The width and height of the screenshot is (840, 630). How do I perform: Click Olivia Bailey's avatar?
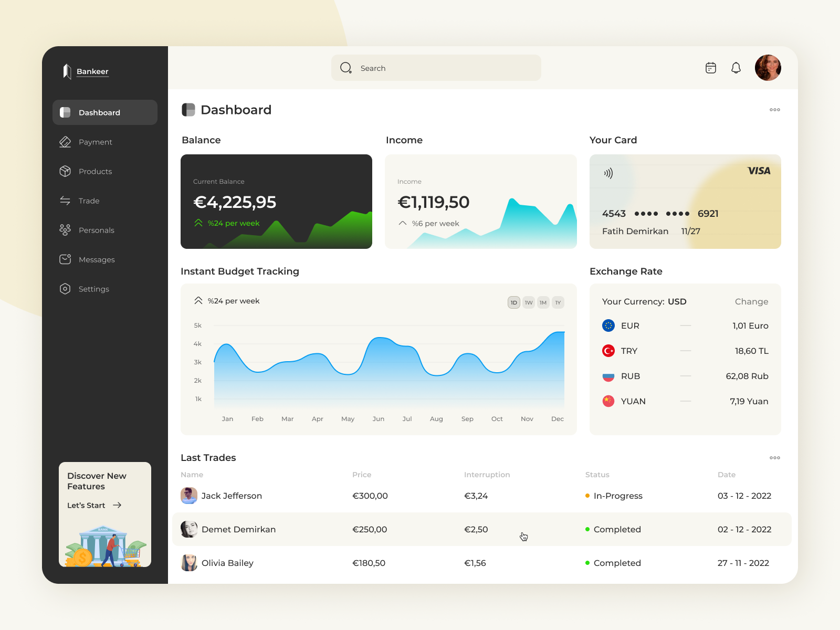[189, 563]
